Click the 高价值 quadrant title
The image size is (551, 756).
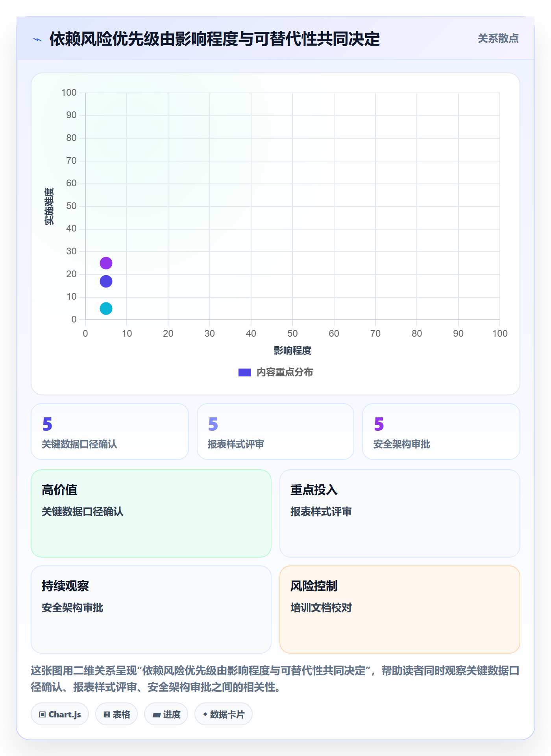coord(59,490)
